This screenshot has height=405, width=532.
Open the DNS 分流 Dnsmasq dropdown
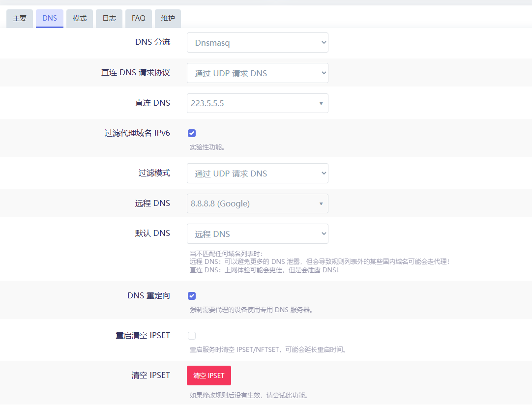257,43
